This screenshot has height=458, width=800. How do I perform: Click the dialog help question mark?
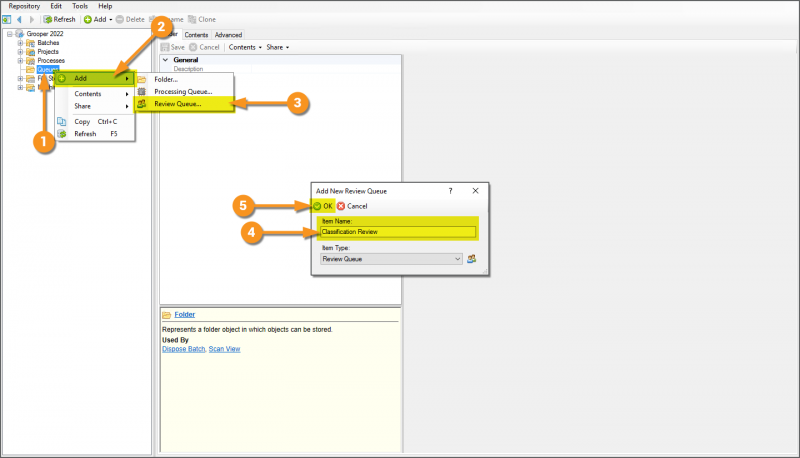(451, 191)
